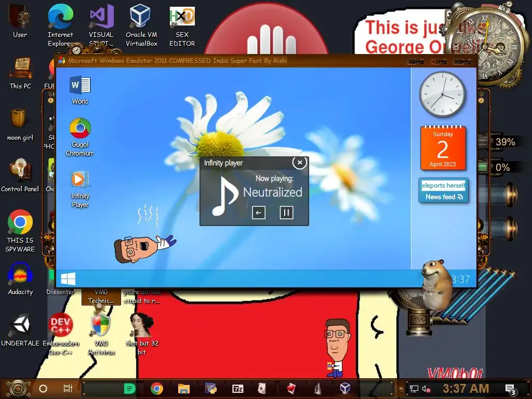Image resolution: width=532 pixels, height=399 pixels.
Task: Click the 0% meter gadget
Action: coord(499,168)
